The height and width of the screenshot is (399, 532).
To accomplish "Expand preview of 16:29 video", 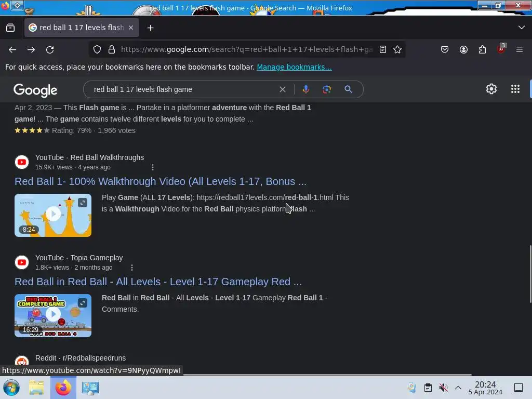I will (83, 303).
